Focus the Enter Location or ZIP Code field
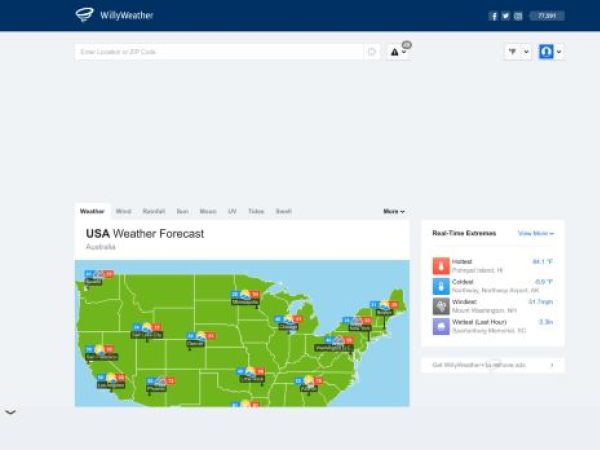 218,52
